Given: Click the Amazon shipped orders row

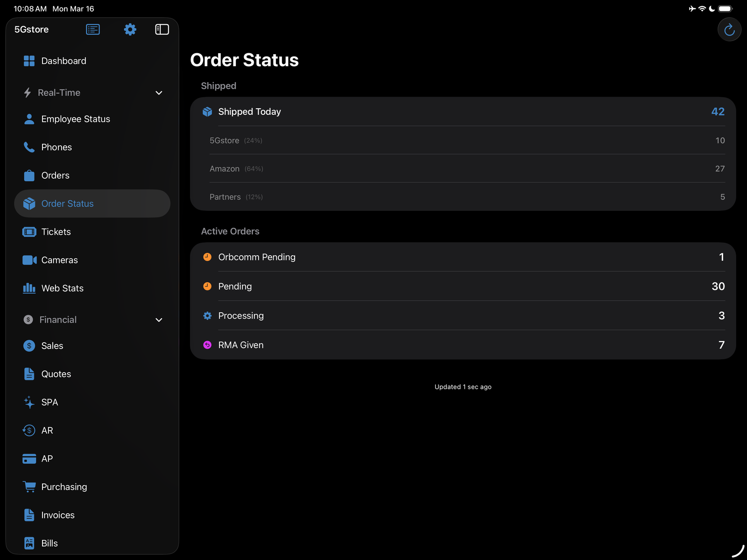Looking at the screenshot, I should pyautogui.click(x=462, y=168).
